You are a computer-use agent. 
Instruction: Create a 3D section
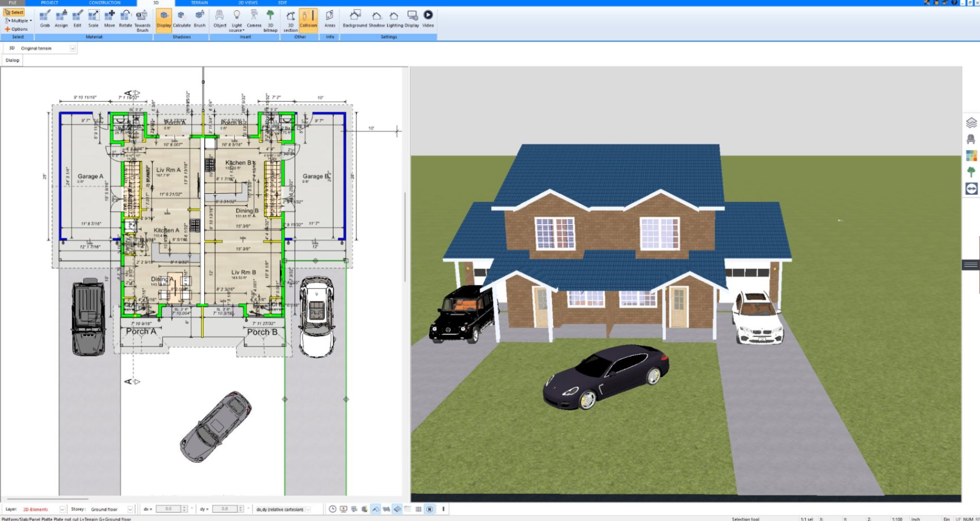coord(290,20)
